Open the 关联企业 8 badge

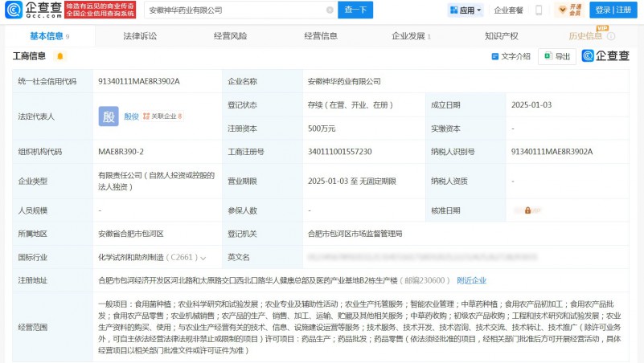coord(162,116)
